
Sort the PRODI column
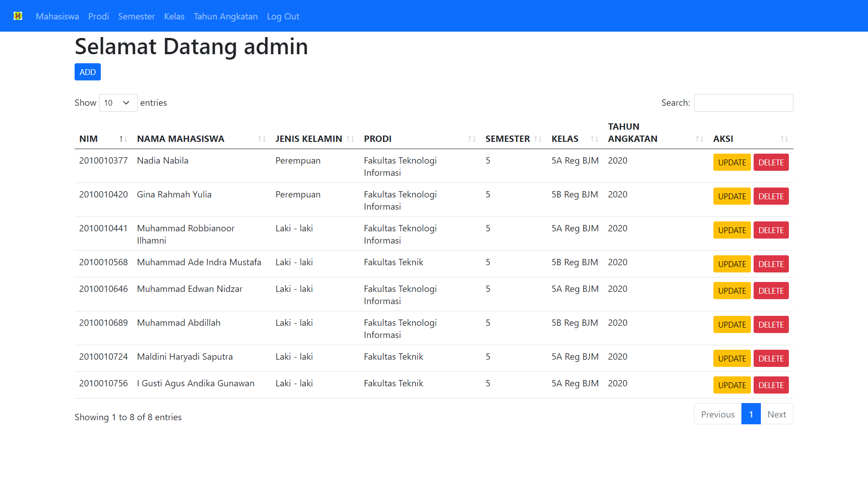472,139
